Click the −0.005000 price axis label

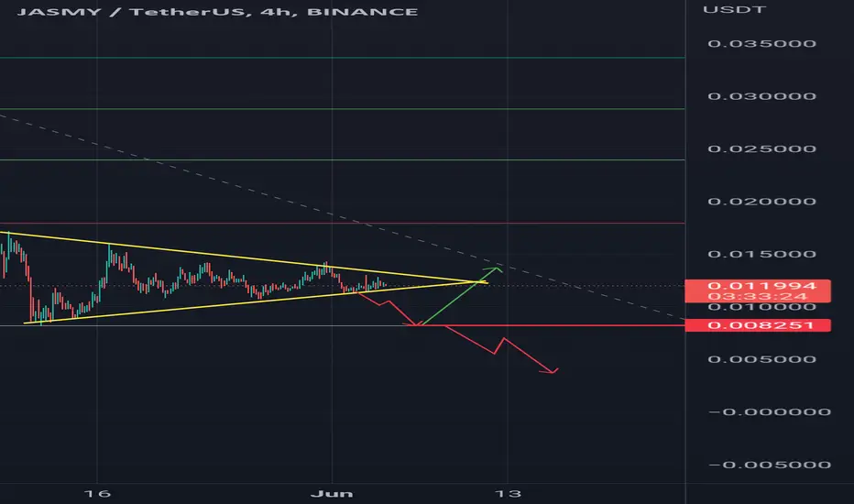[x=769, y=465]
